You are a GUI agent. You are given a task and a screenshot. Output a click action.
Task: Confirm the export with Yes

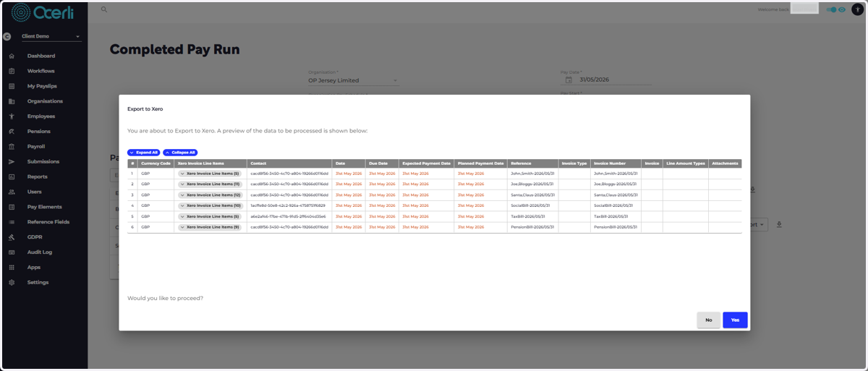coord(735,320)
